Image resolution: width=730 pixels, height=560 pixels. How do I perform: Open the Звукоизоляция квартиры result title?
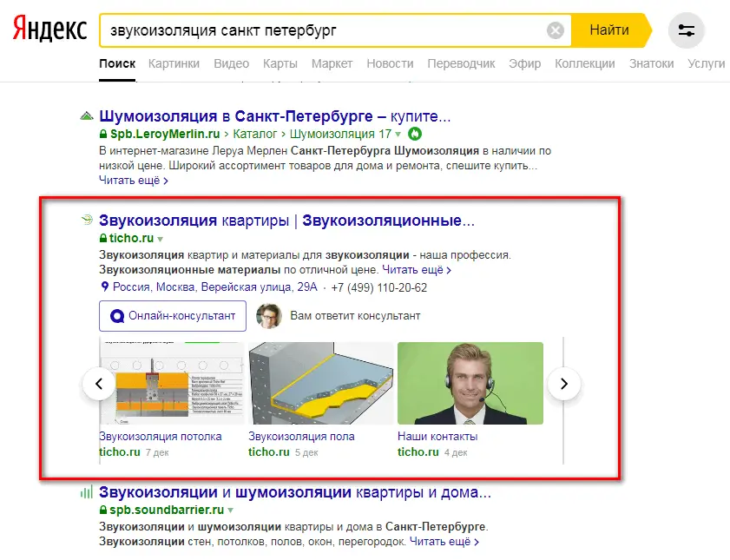[x=286, y=221]
